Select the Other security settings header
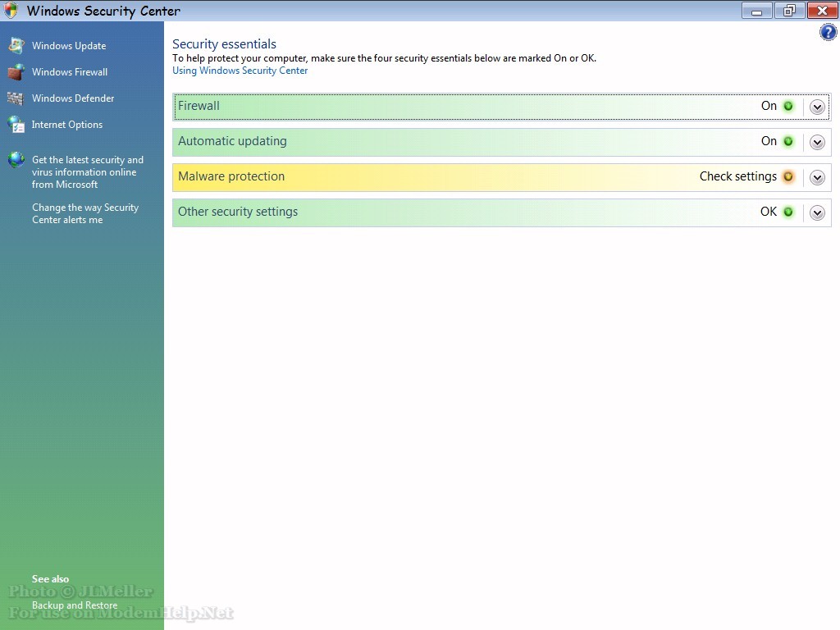Screen dimensions: 840x630 click(501, 212)
